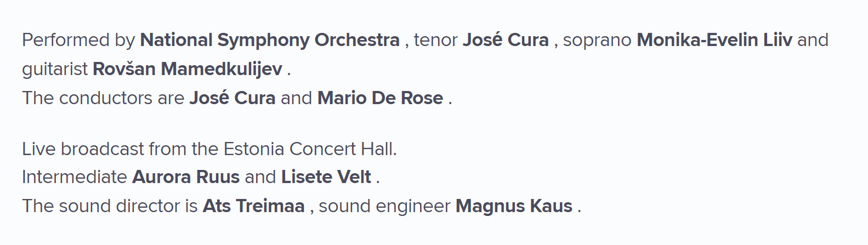The height and width of the screenshot is (245, 868).
Task: Click the word 'tenor'
Action: (x=435, y=41)
